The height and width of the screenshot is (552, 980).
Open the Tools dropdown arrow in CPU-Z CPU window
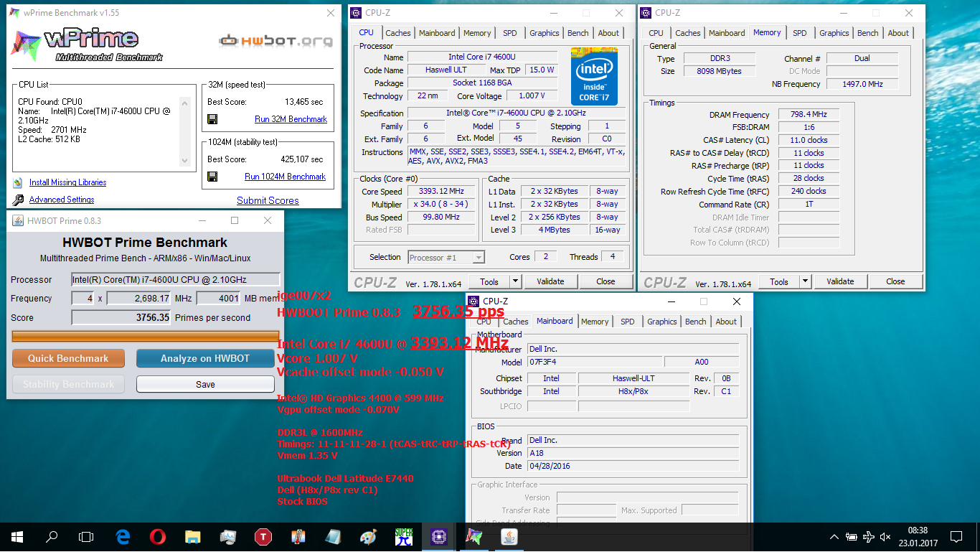(x=515, y=281)
